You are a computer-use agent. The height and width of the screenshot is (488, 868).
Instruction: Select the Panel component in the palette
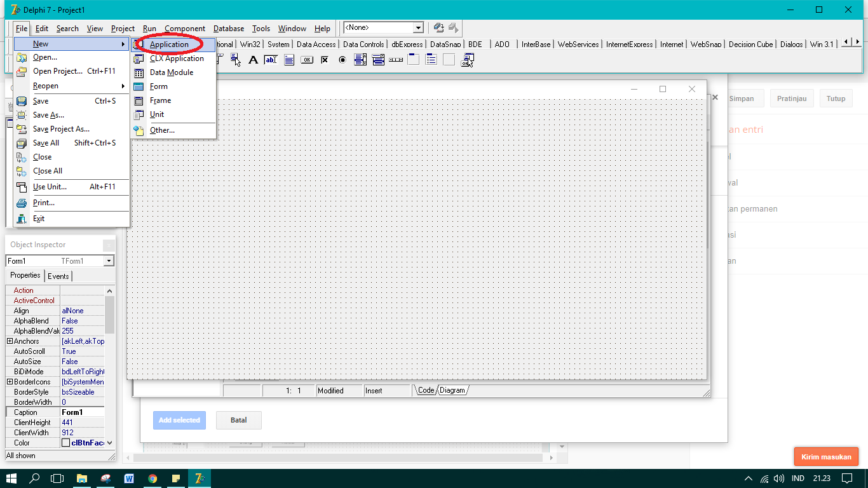[x=449, y=60]
